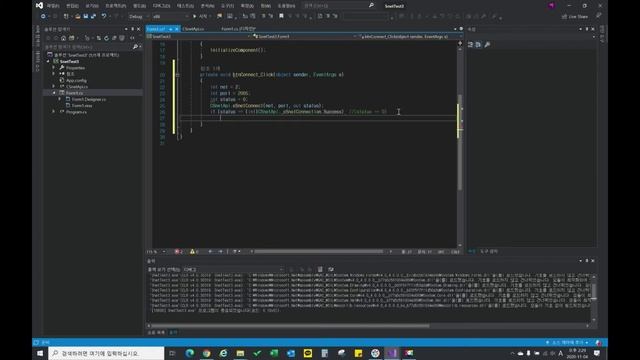Toggle pin on the active Form1.cs tab
Screen dimensions: 640x360
point(171,29)
